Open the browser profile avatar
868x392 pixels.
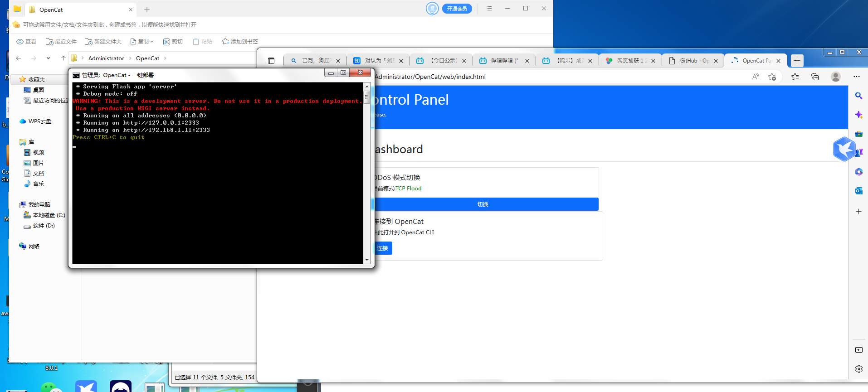point(835,77)
